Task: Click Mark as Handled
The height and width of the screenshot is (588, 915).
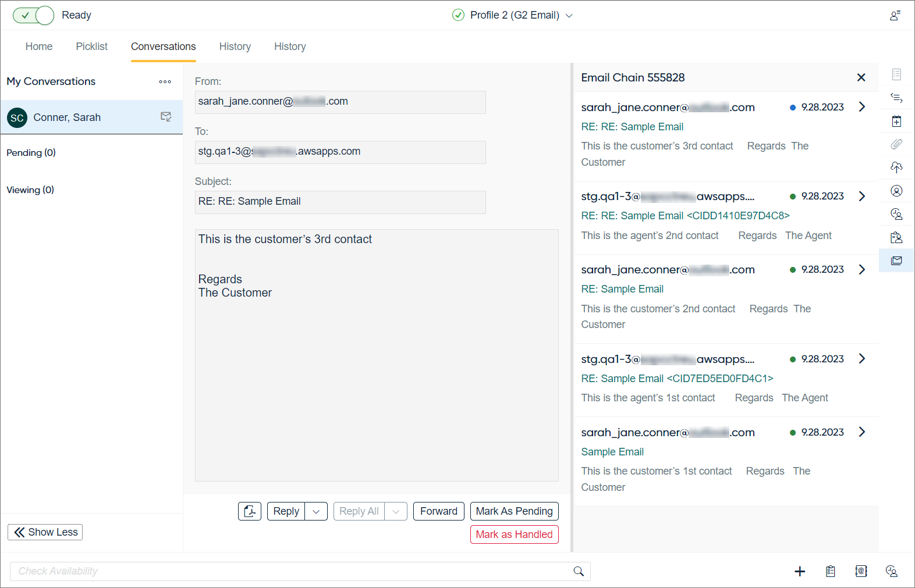Action: click(515, 534)
